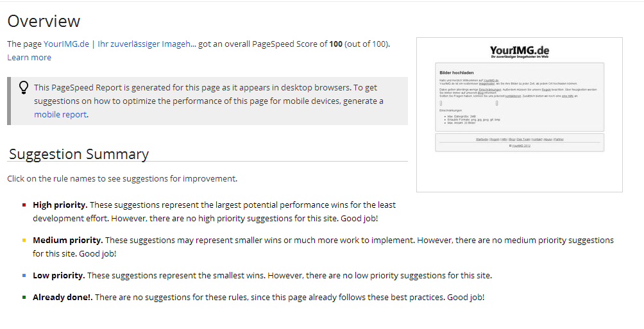The height and width of the screenshot is (329, 644).
Task: Select the Medium priority rule name
Action: (68, 240)
